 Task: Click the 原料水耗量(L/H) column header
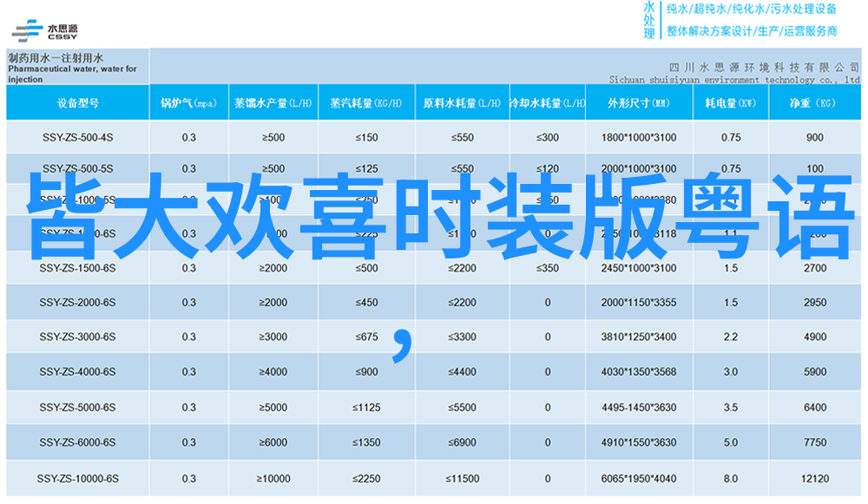coord(462,103)
